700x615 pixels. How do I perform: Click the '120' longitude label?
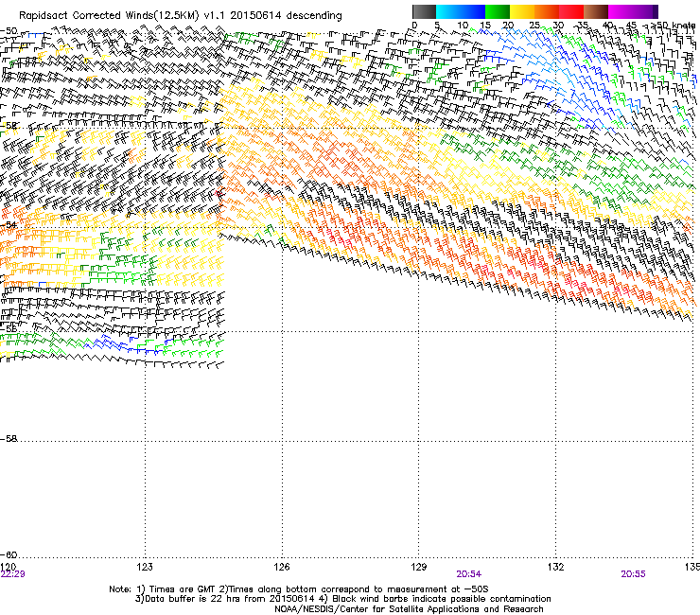click(8, 567)
